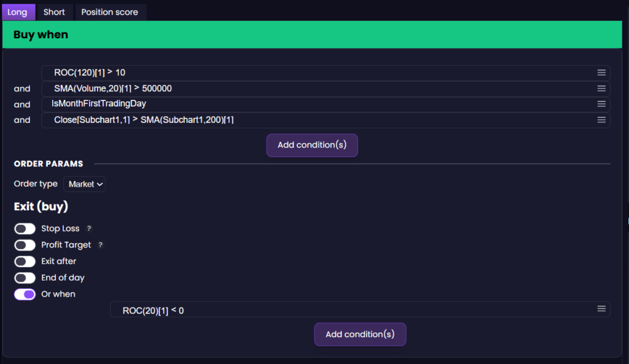Click Add condition(s) under the buy conditions

coord(312,145)
